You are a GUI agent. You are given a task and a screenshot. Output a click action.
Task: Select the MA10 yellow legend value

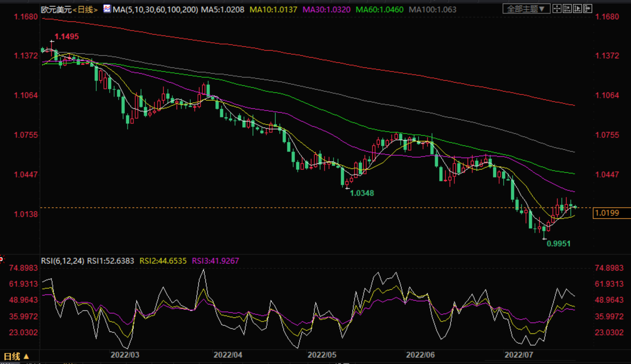(x=273, y=9)
